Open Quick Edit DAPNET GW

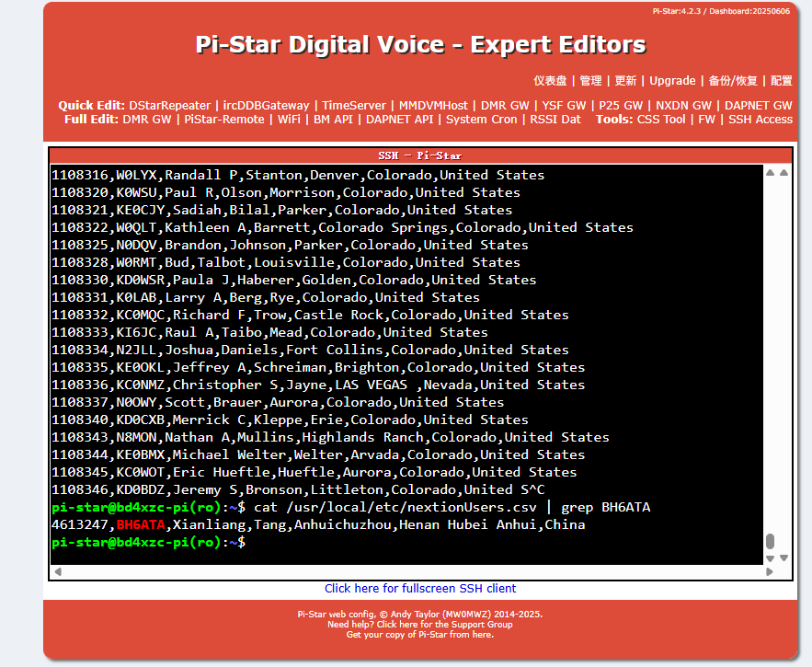(758, 105)
